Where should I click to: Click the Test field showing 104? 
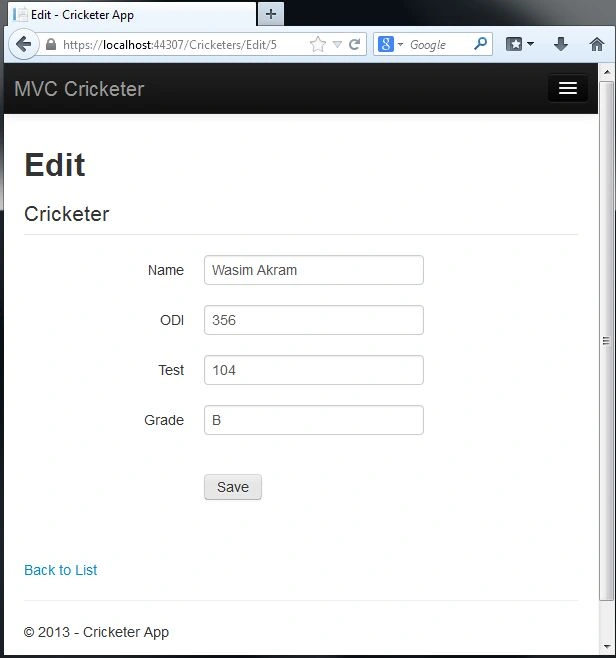(313, 370)
